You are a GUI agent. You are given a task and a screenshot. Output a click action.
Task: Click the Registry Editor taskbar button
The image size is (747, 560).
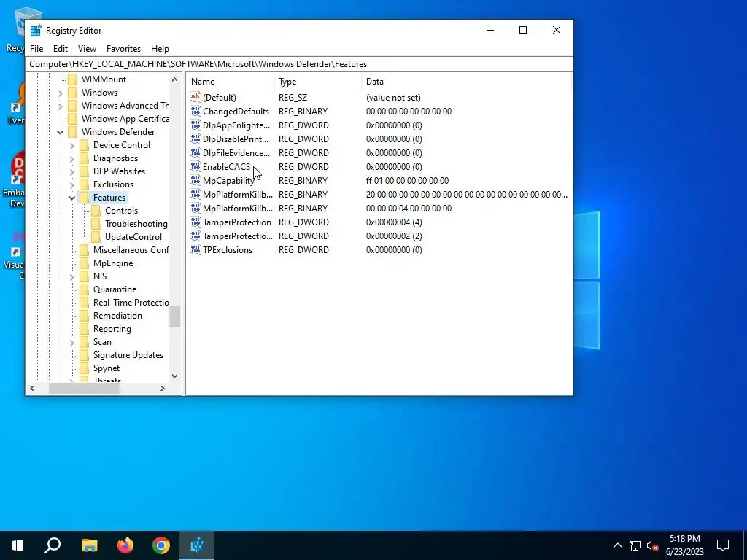197,545
